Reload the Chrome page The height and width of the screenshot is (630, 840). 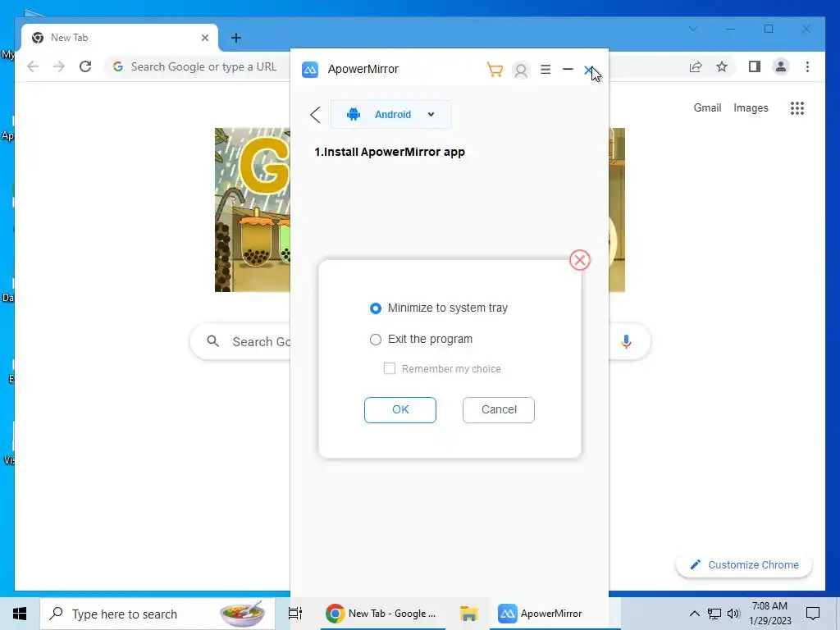tap(85, 66)
